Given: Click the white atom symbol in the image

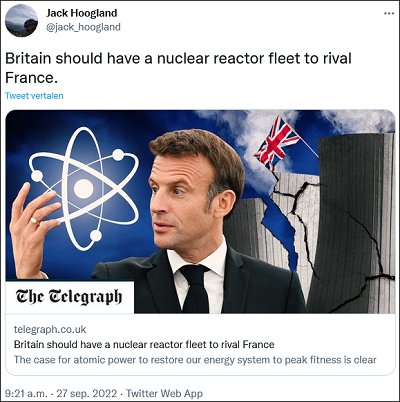Looking at the screenshot, I should (84, 189).
